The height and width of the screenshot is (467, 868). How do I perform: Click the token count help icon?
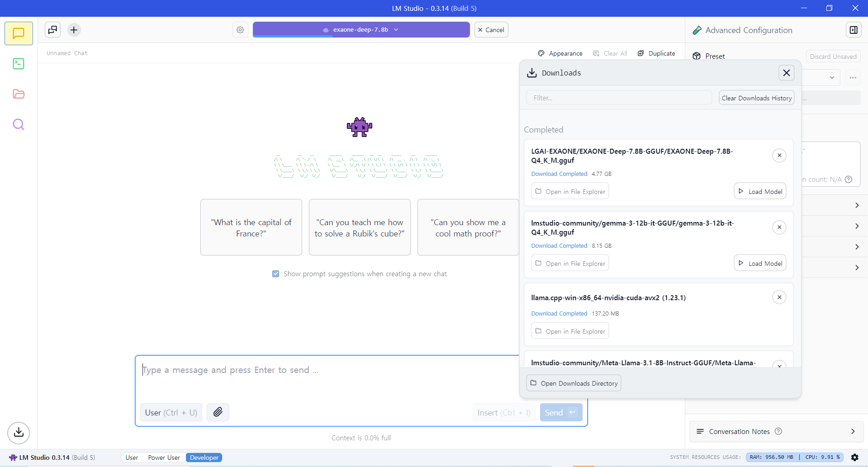tap(849, 179)
